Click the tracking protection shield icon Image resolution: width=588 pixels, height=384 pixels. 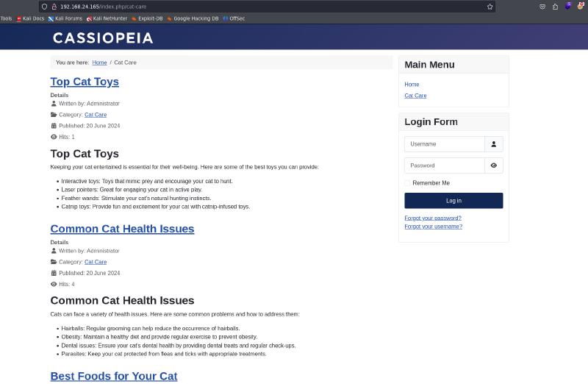44,7
